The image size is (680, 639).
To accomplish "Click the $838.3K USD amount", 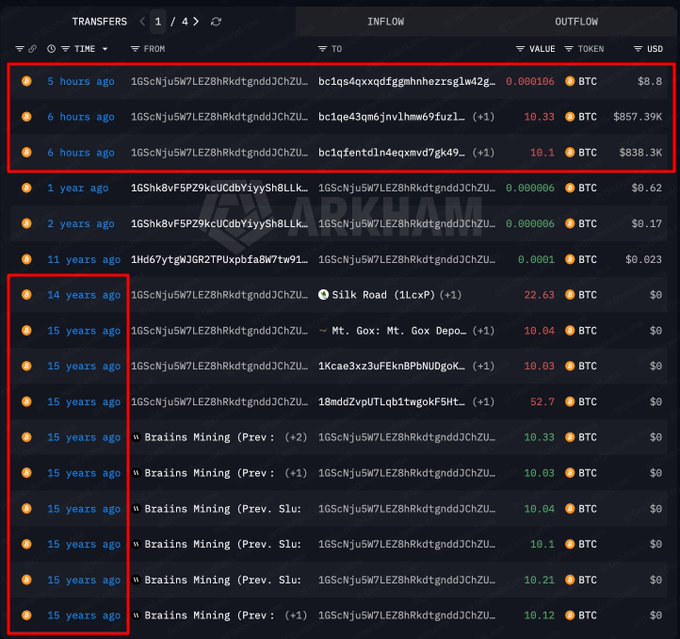I will pyautogui.click(x=641, y=153).
